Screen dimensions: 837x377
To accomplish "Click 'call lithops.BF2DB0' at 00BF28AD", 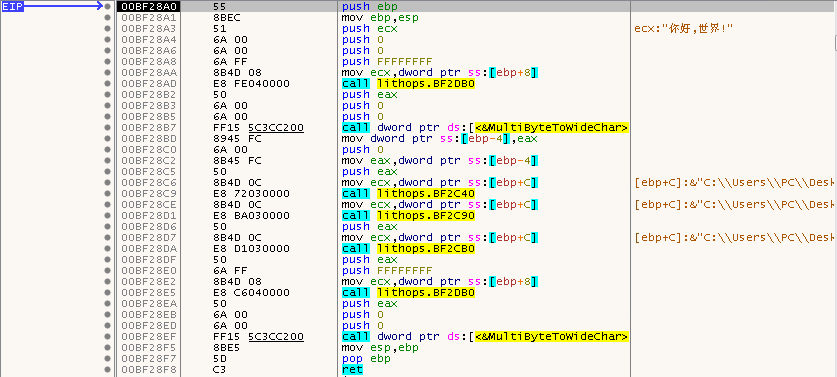I will click(408, 83).
